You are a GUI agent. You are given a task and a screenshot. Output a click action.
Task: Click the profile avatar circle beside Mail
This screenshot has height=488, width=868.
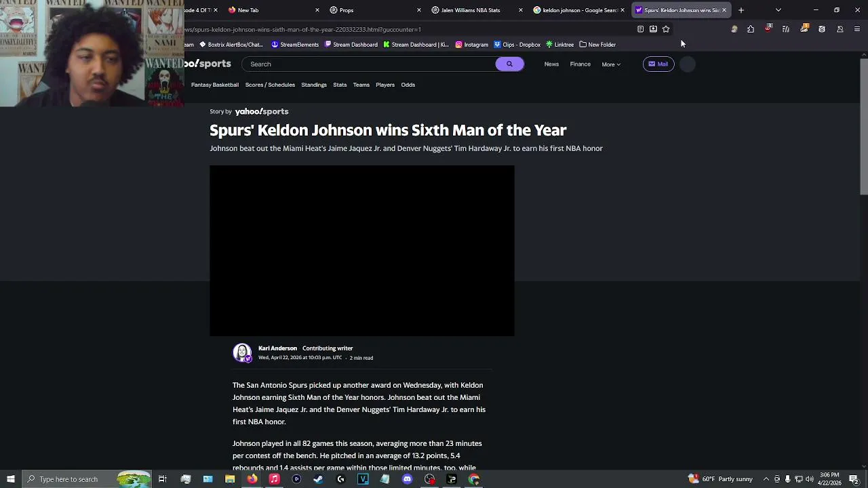[x=687, y=64]
